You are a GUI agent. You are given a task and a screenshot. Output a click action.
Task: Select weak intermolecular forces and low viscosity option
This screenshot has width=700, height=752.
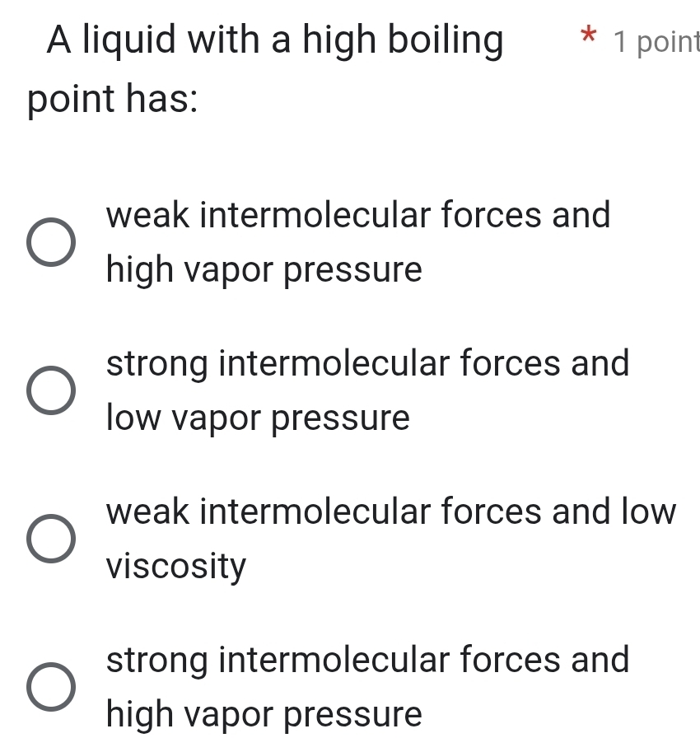52,539
